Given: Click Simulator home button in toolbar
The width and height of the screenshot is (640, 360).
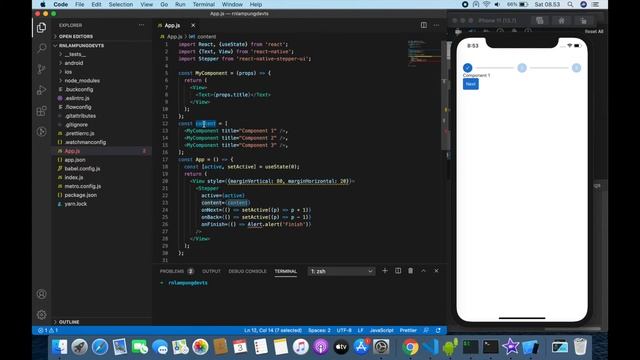Looking at the screenshot, I should pyautogui.click(x=562, y=20).
